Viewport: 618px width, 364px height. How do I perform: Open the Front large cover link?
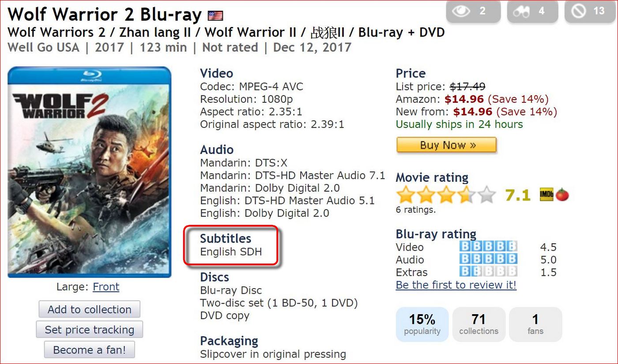(x=106, y=287)
